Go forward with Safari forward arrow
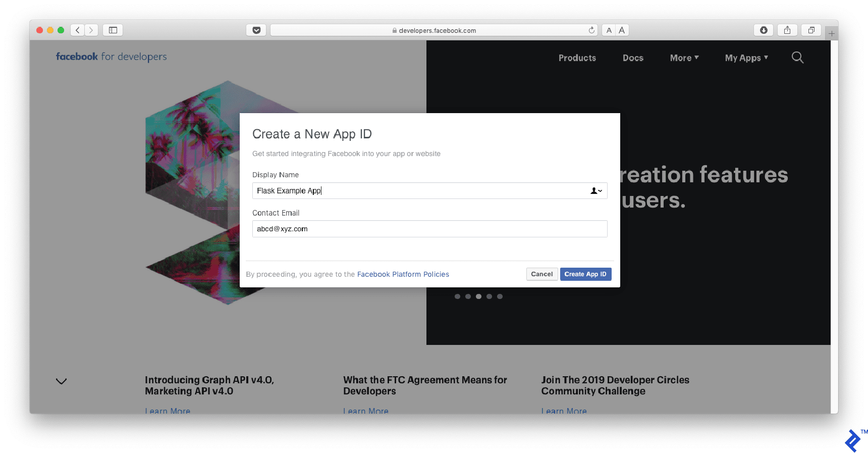Viewport: 868px width, 453px height. click(91, 30)
